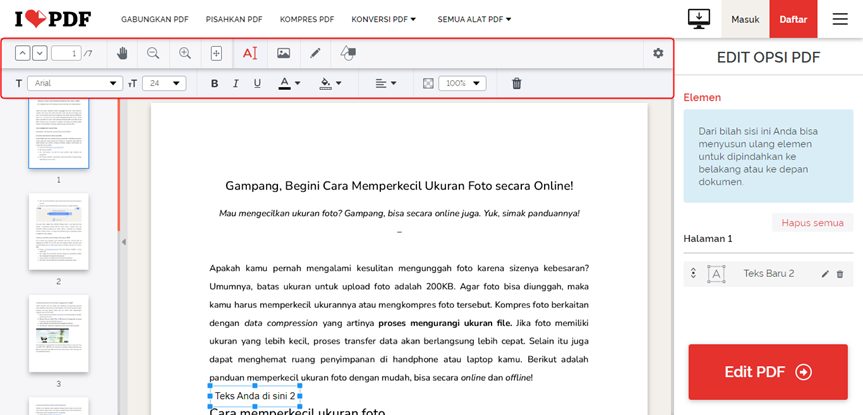
Task: Toggle italic formatting
Action: click(236, 84)
